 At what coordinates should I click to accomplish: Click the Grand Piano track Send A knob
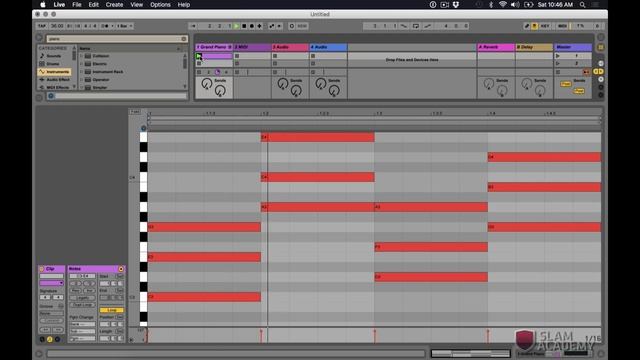point(207,84)
